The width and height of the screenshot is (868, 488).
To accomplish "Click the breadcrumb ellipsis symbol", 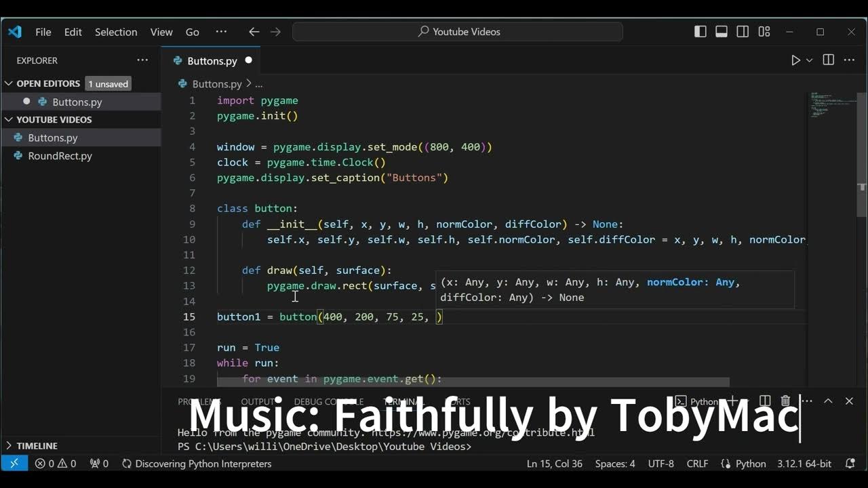I will [258, 84].
